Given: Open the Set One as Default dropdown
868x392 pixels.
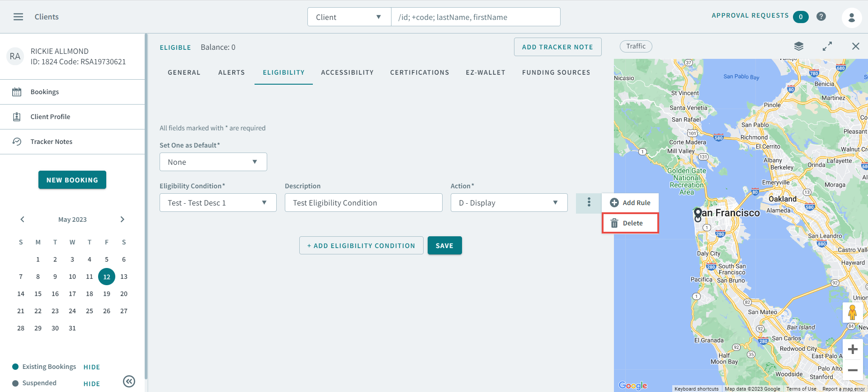Looking at the screenshot, I should tap(213, 162).
